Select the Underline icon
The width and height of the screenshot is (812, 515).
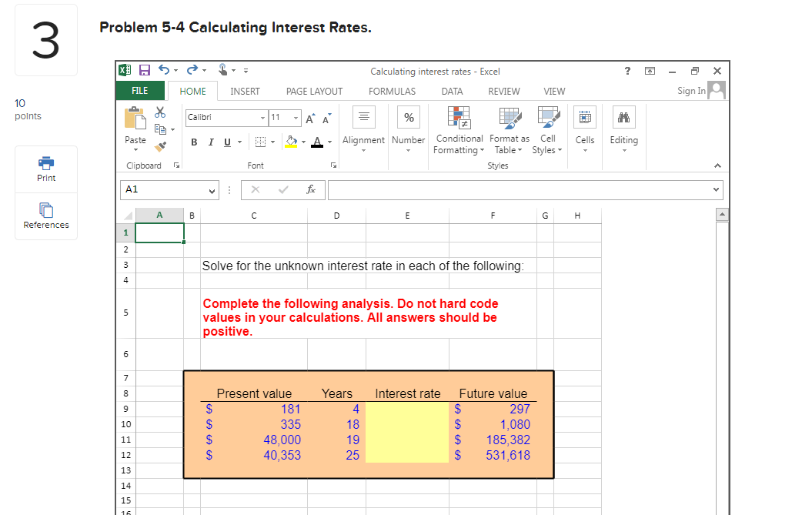pos(228,142)
